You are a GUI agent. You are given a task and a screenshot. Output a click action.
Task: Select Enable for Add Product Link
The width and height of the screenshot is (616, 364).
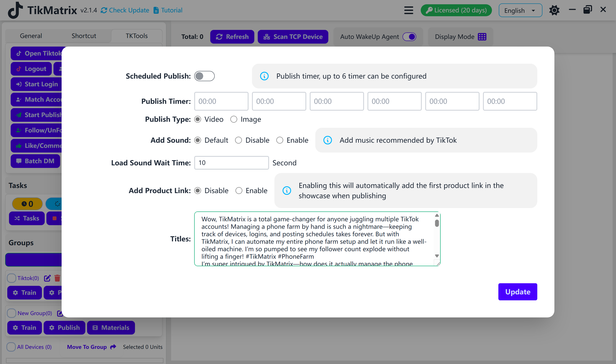click(x=239, y=191)
